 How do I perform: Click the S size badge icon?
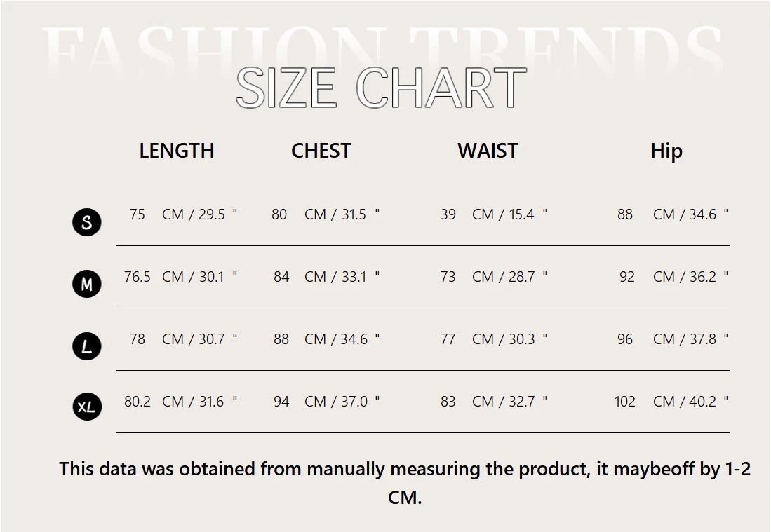(87, 222)
